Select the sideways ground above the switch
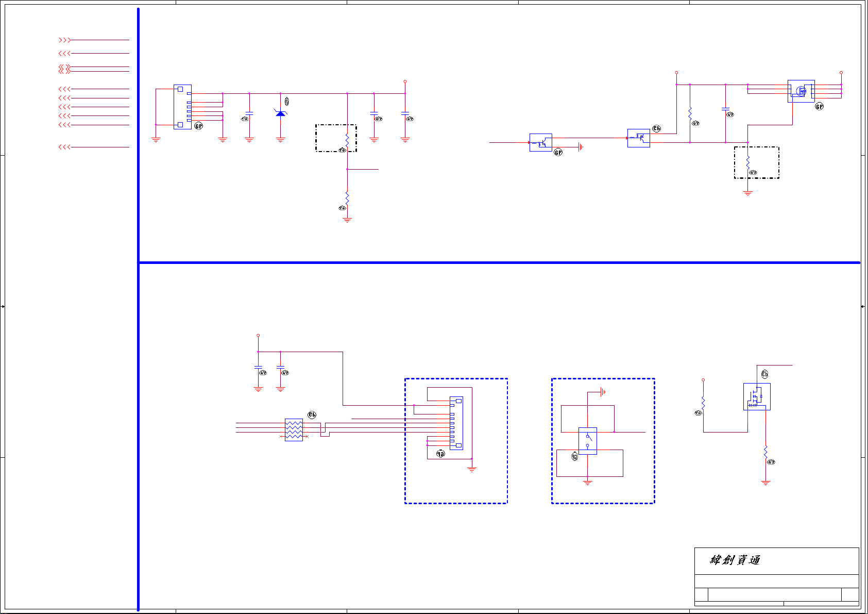 coord(603,392)
